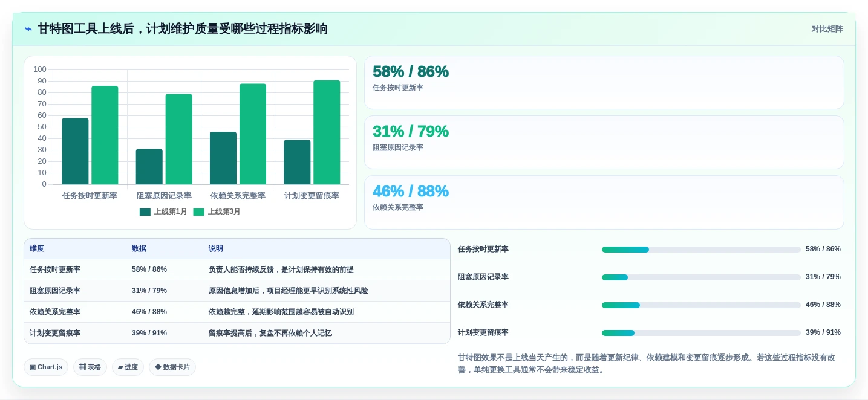
Task: Click description 原因信息增加后，项目经理能更早识别系统性风险
Action: coord(289,291)
